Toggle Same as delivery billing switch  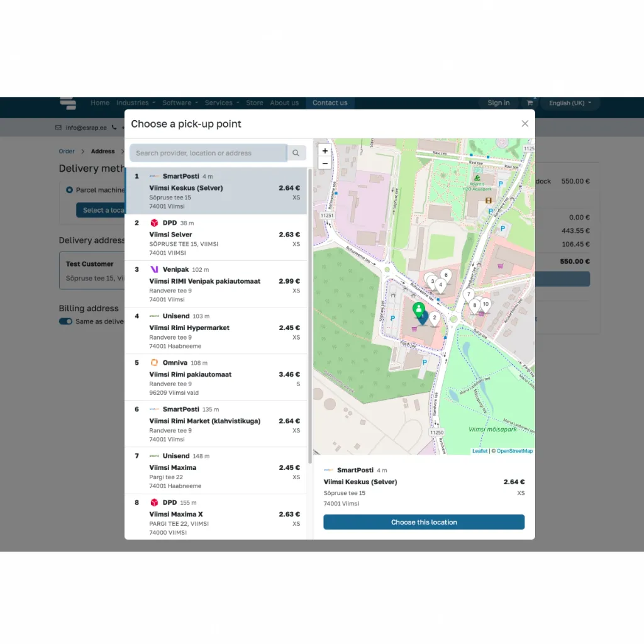pos(65,321)
